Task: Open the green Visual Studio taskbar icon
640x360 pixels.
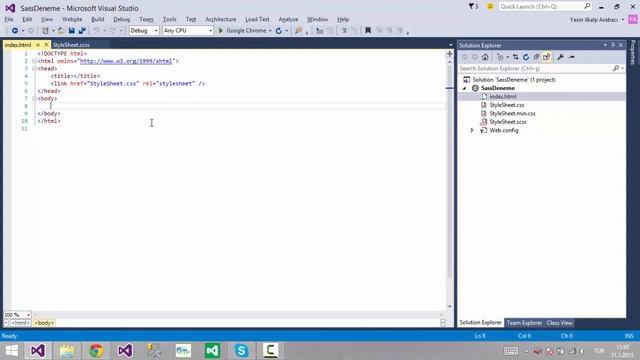Action: 212,351
